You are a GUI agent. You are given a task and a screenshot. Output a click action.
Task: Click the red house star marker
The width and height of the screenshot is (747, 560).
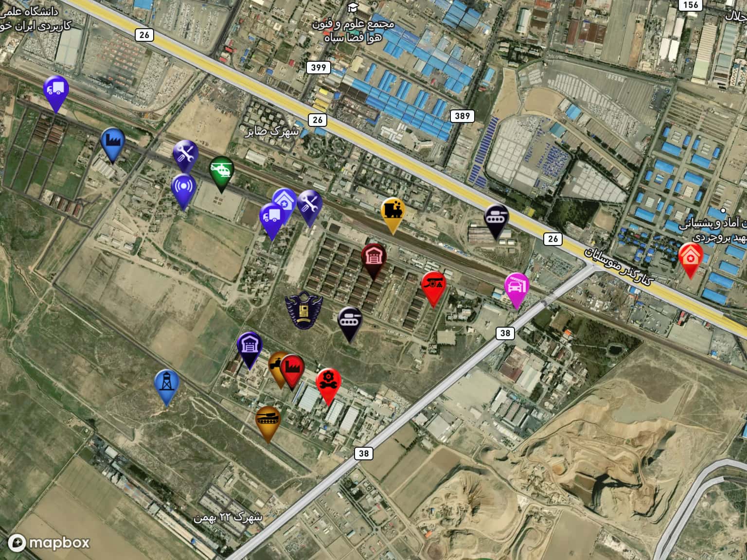click(x=691, y=260)
